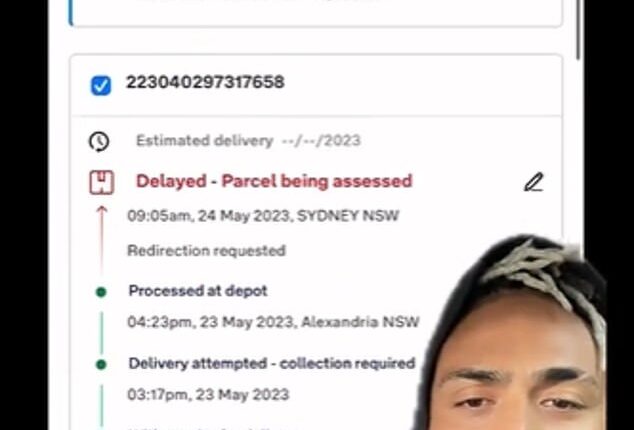
Task: Uncheck the checkbox beside tracking number 223040297317658
Action: point(101,86)
